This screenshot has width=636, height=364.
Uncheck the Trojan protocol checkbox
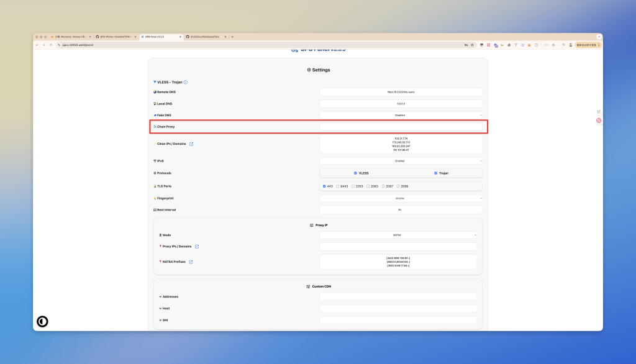pos(436,173)
